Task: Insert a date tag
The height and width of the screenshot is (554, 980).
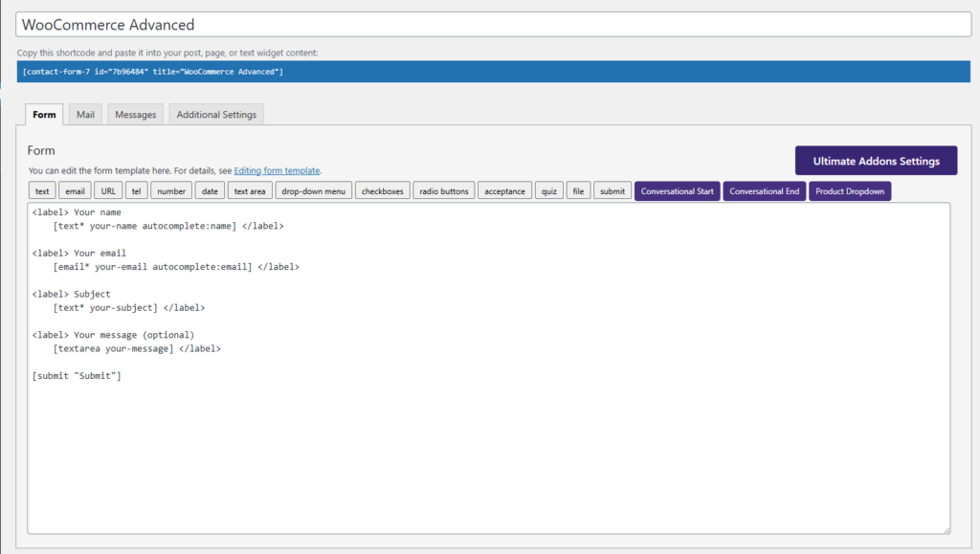Action: coord(210,191)
